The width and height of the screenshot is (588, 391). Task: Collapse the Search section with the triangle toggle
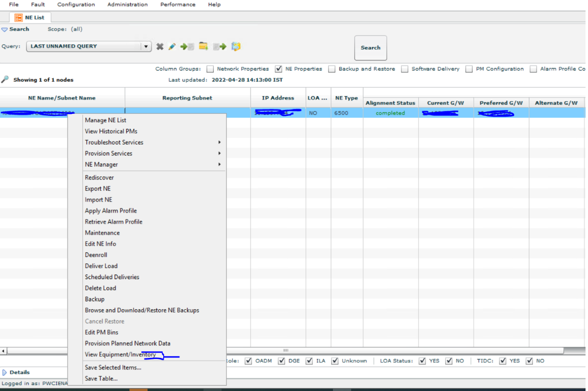(5, 29)
